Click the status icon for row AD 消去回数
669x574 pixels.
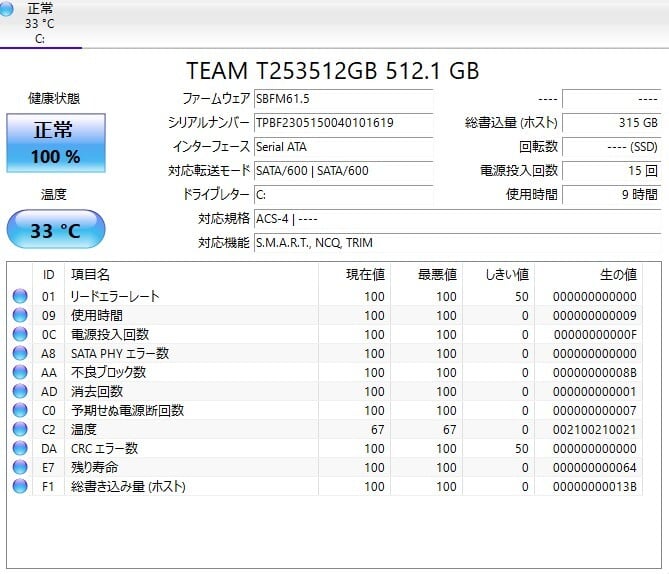(x=20, y=391)
